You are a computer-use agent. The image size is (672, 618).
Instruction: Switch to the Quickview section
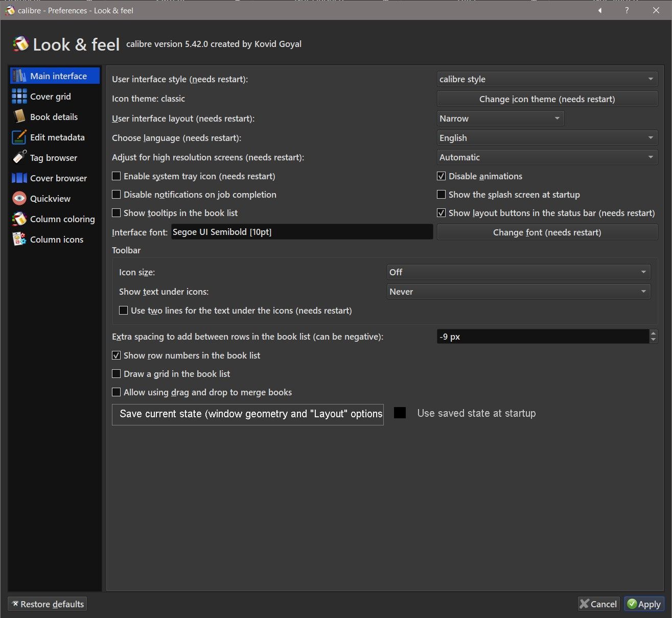tap(55, 199)
